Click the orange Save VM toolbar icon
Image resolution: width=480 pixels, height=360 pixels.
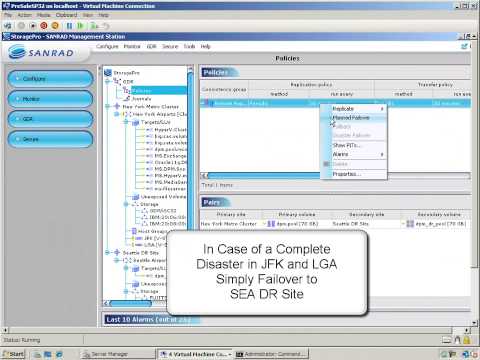55,26
